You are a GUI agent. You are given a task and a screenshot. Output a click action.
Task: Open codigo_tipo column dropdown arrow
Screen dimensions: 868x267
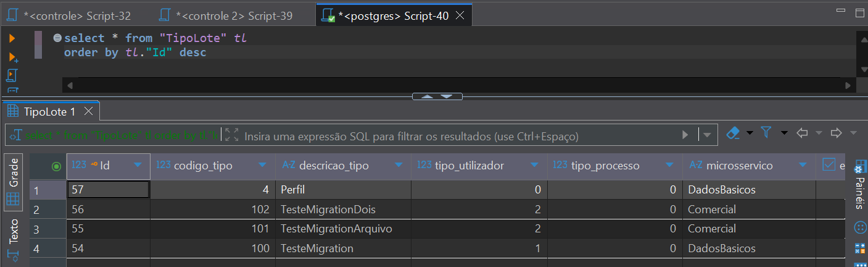point(263,165)
